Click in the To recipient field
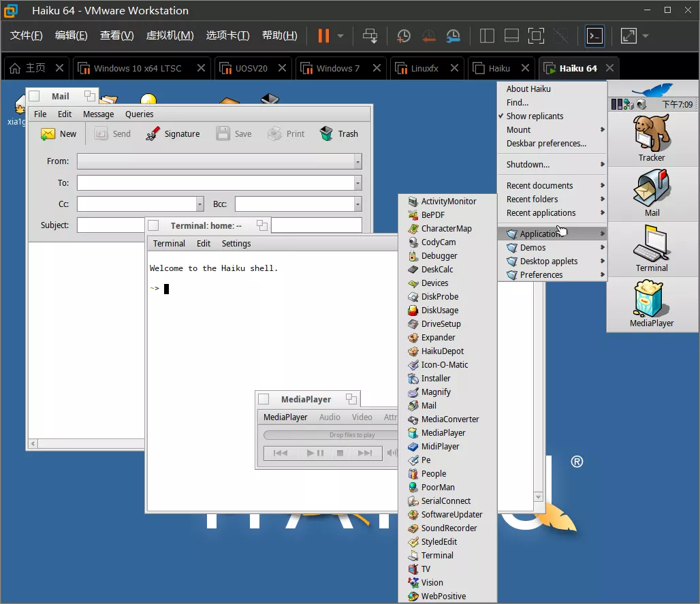This screenshot has height=604, width=700. 214,183
